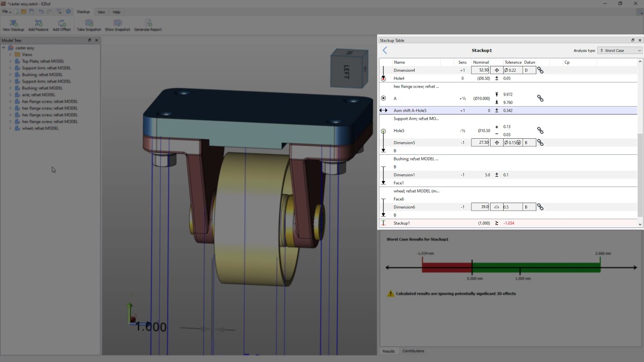Open Show Snapshot from the toolbar

117,24
